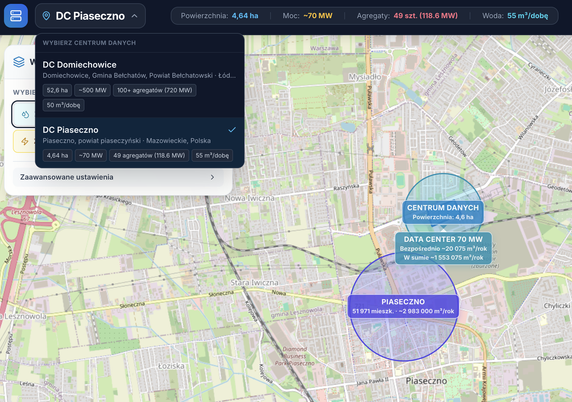This screenshot has width=572, height=402.
Task: Click the location pin icon beside DC Piaseczno
Action: tap(46, 16)
